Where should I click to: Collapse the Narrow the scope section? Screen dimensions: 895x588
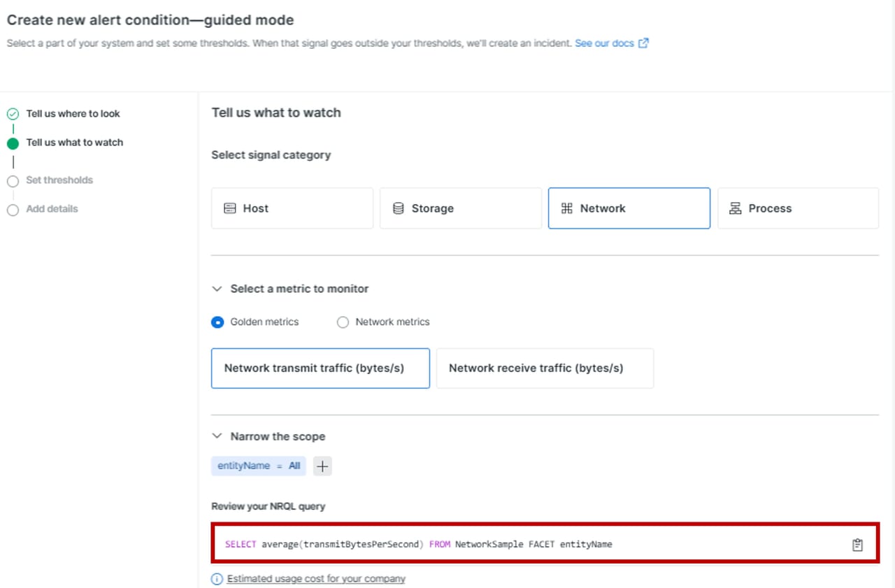tap(217, 436)
